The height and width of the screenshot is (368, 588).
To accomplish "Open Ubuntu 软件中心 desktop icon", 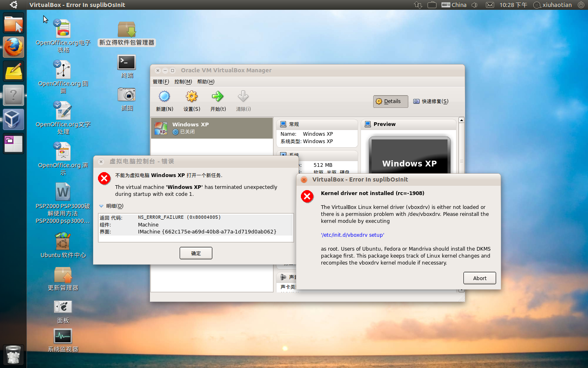I will click(x=63, y=245).
